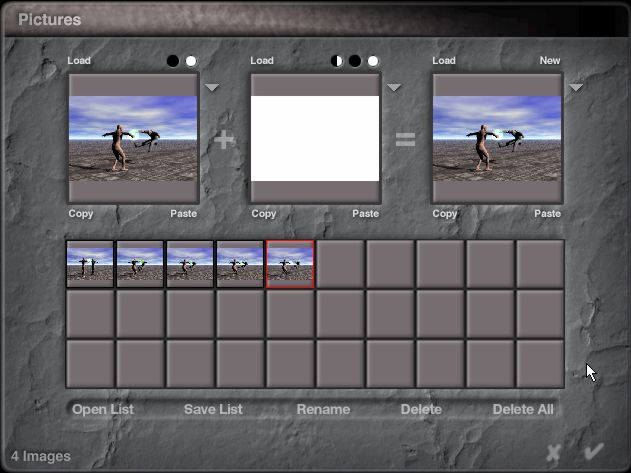Click Open List
The width and height of the screenshot is (631, 473).
(103, 409)
